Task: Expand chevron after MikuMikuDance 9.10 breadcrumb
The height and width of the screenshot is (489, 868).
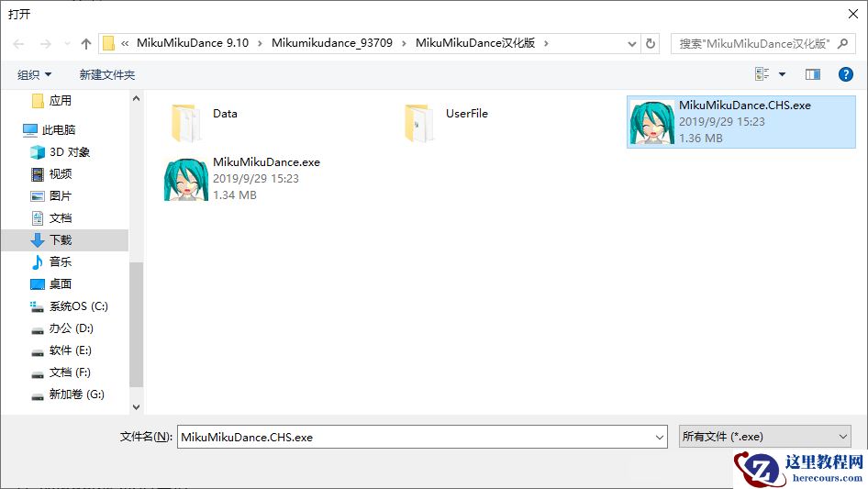Action: pyautogui.click(x=260, y=44)
